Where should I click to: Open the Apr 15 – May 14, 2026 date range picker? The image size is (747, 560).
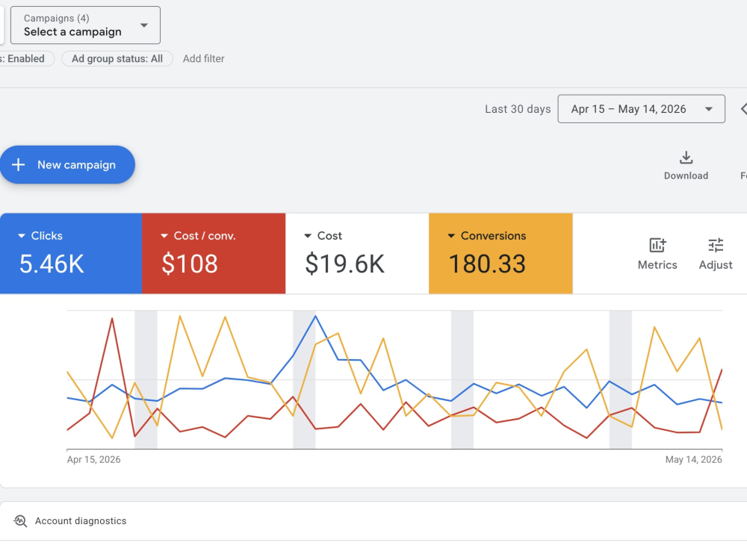(x=641, y=109)
